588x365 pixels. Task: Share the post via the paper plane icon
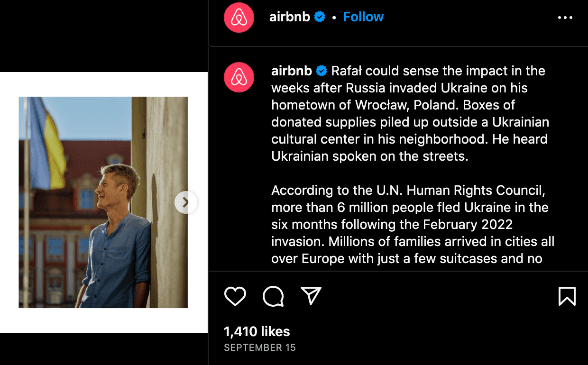[311, 296]
